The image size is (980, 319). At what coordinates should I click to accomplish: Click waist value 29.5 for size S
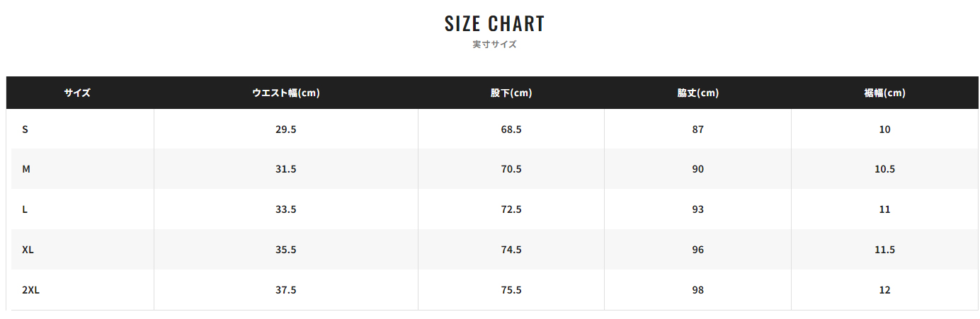pyautogui.click(x=286, y=129)
